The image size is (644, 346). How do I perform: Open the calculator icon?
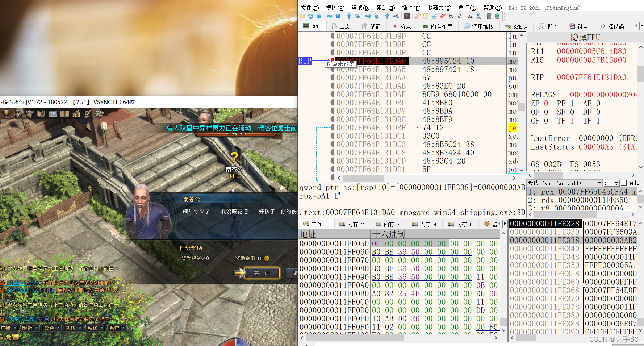[x=489, y=16]
